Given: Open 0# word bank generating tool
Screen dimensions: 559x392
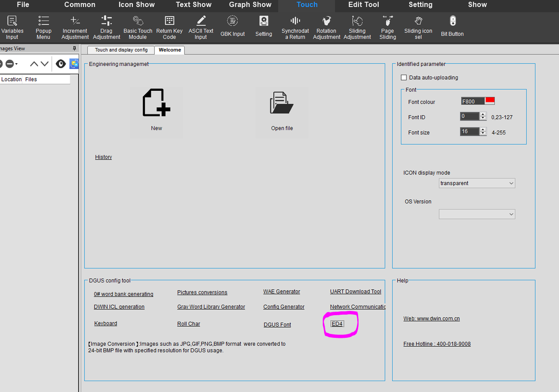Looking at the screenshot, I should point(123,294).
